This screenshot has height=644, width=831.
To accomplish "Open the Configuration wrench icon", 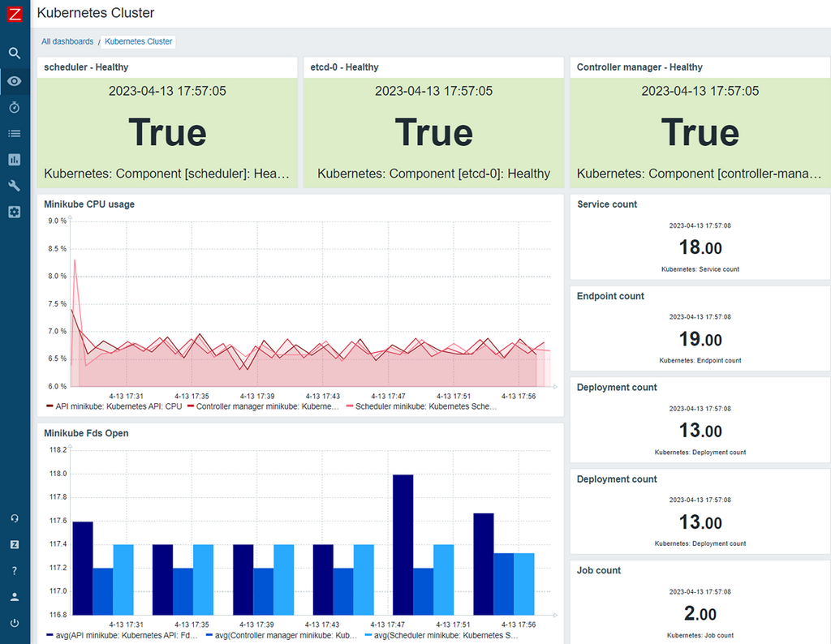I will [x=15, y=186].
